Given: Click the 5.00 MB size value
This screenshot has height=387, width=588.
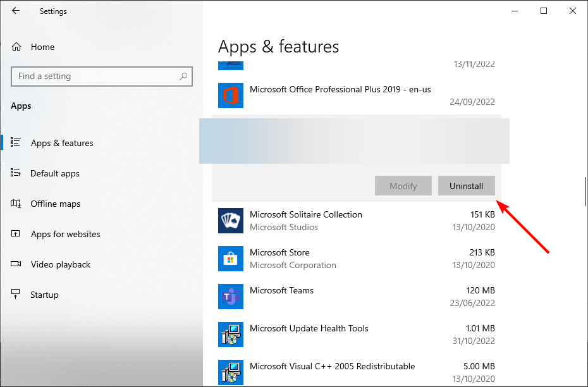Looking at the screenshot, I should [479, 366].
